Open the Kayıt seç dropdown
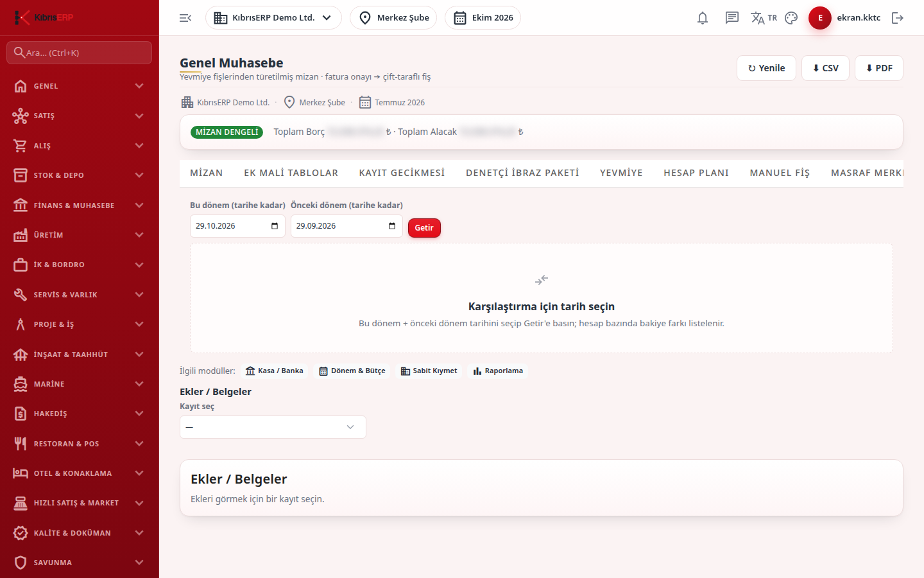 (x=273, y=427)
